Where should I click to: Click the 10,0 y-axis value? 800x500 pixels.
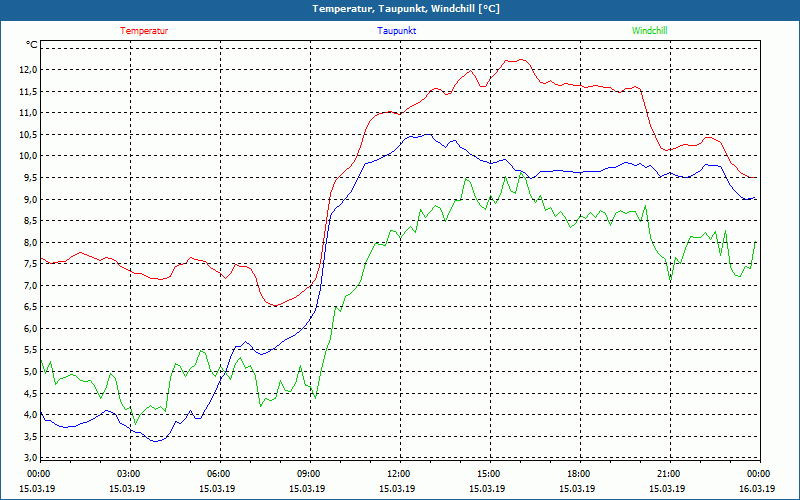click(x=28, y=156)
